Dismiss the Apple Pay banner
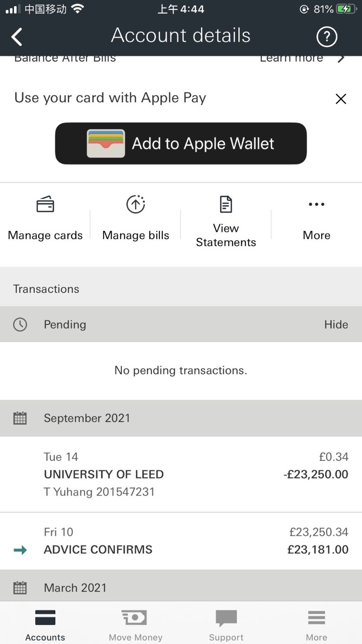Image resolution: width=362 pixels, height=644 pixels. (x=341, y=99)
